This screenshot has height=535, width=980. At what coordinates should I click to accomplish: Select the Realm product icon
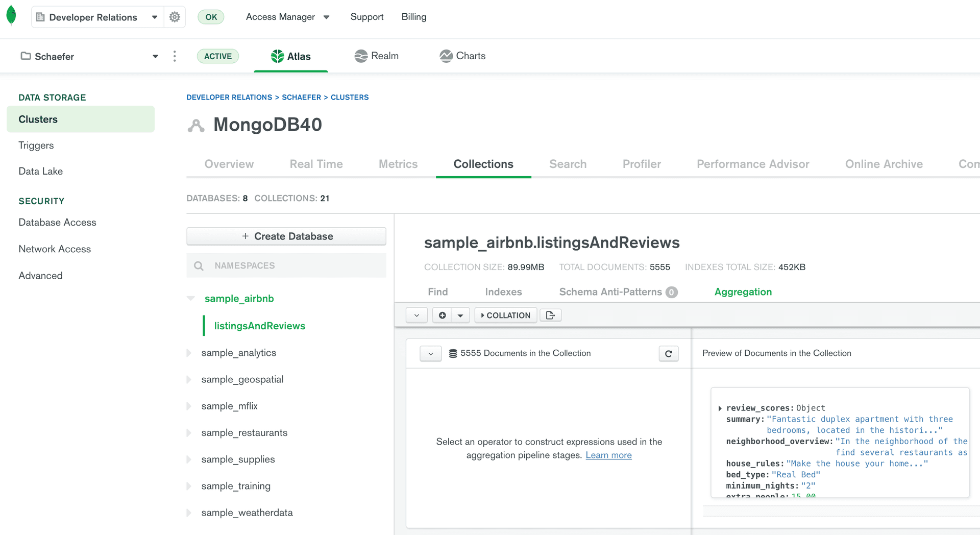(361, 56)
